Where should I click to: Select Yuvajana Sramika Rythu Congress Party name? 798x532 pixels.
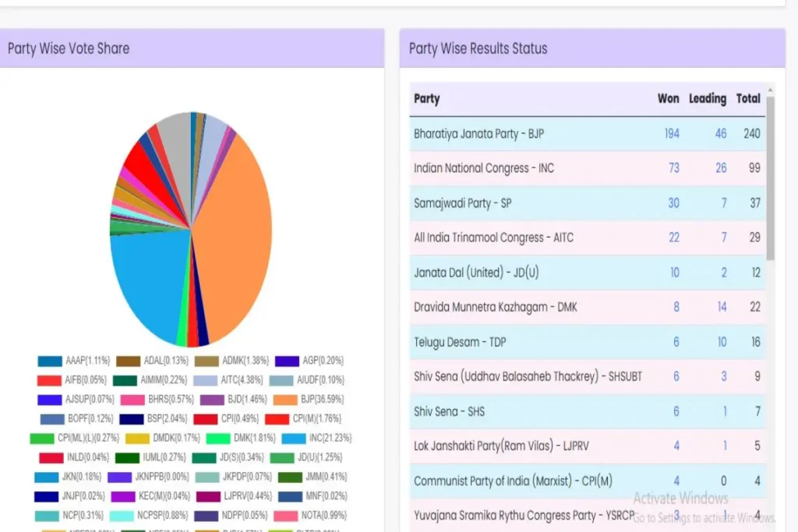pos(524,516)
